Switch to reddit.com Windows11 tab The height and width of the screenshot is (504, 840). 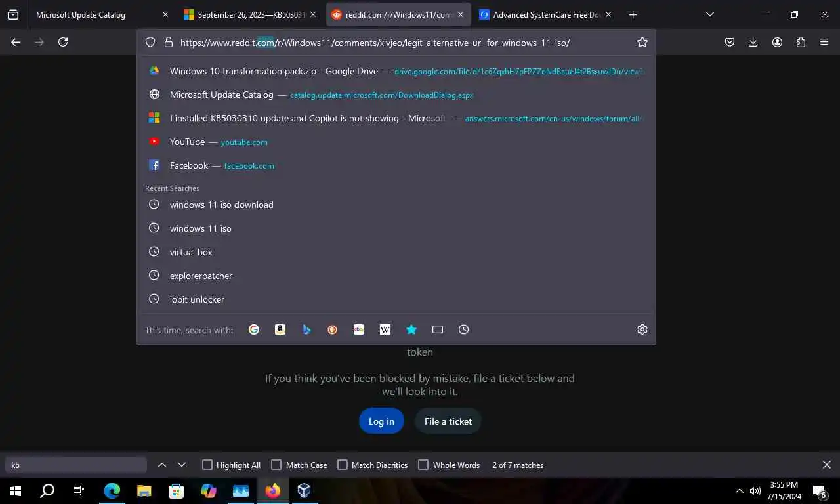coord(398,14)
